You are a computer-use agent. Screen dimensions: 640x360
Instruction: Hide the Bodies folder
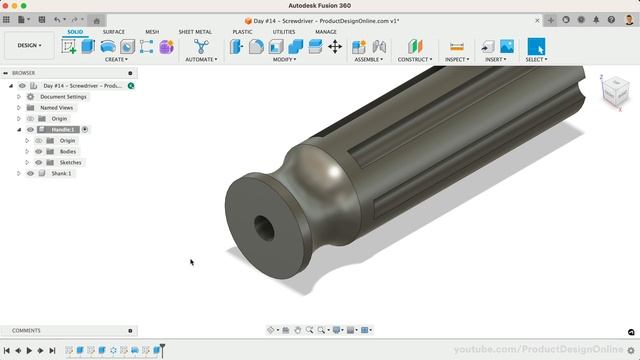[38, 151]
